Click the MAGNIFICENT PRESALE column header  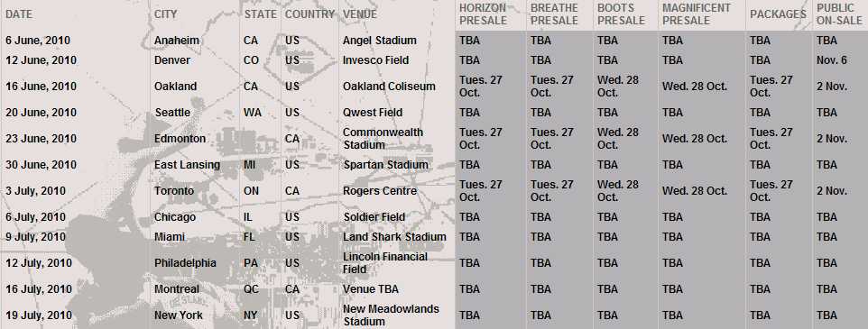[697, 14]
